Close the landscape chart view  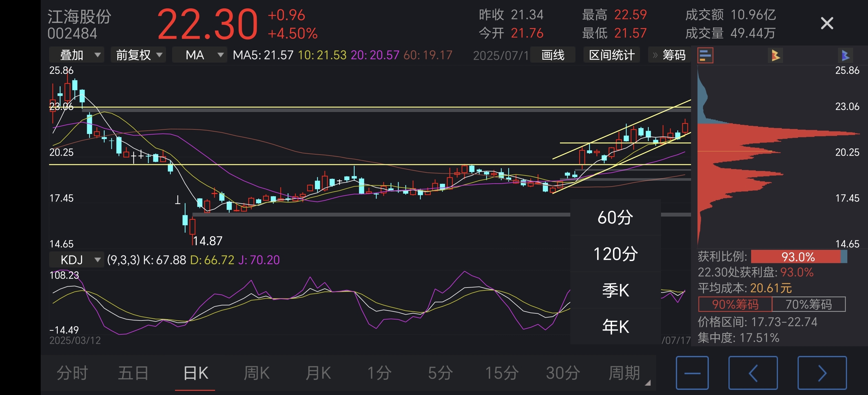pos(827,24)
